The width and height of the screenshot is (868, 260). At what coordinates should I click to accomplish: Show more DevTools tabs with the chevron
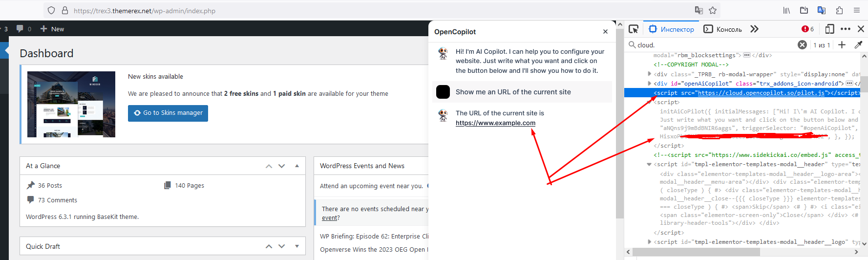click(x=754, y=29)
